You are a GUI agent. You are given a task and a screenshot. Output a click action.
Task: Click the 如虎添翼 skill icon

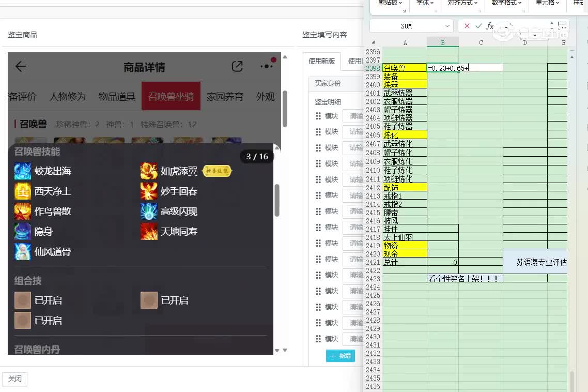click(x=149, y=171)
